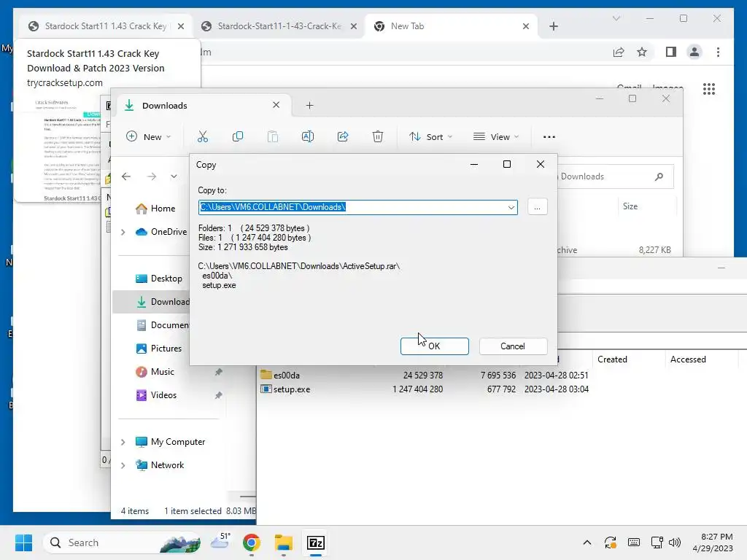Open Chrome three-dot menu
Viewport: 747px width, 560px height.
point(718,52)
